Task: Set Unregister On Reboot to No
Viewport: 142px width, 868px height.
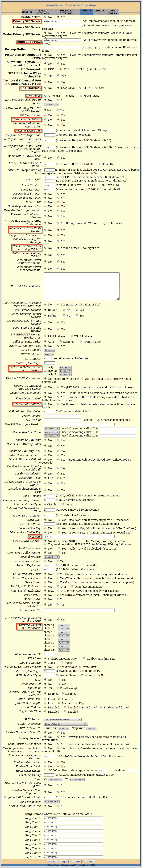Action: (x=45, y=120)
